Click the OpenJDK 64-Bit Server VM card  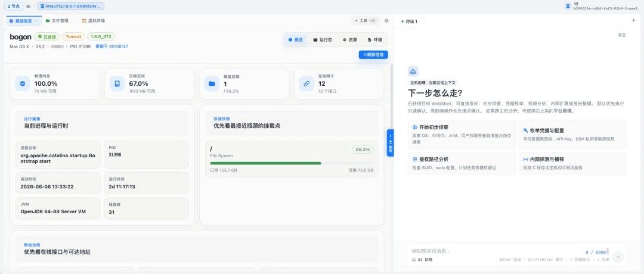[58, 208]
